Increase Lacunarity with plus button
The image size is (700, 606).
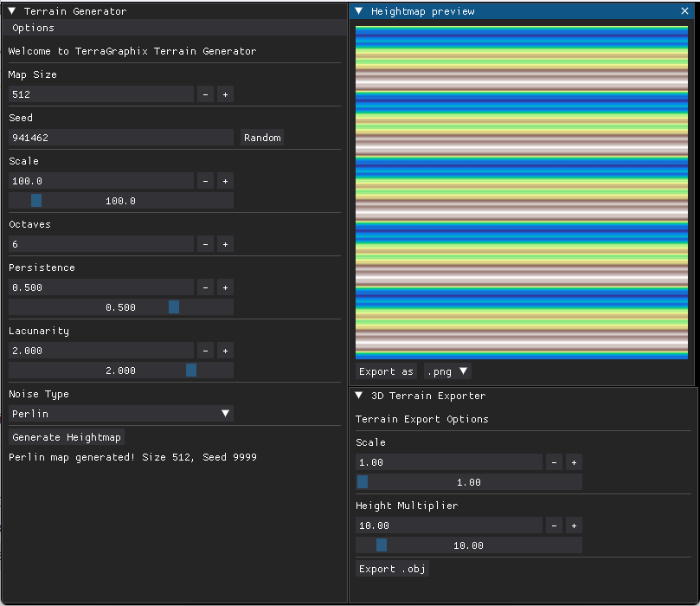tap(226, 351)
